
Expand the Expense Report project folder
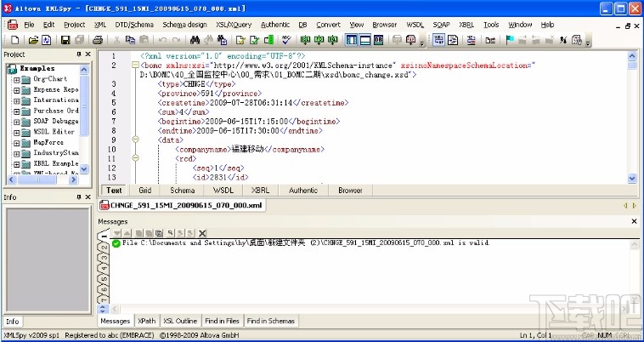pyautogui.click(x=16, y=90)
